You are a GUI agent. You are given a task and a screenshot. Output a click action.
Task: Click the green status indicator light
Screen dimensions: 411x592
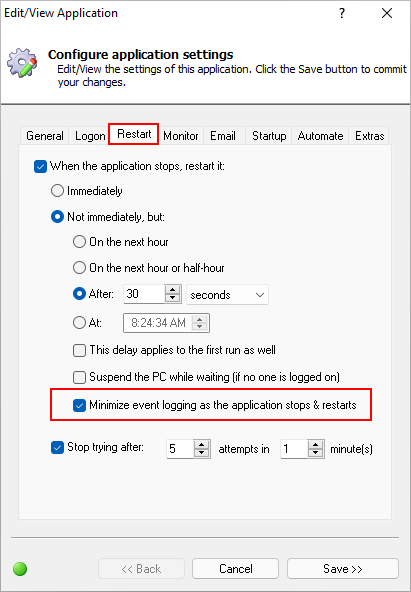pos(20,569)
